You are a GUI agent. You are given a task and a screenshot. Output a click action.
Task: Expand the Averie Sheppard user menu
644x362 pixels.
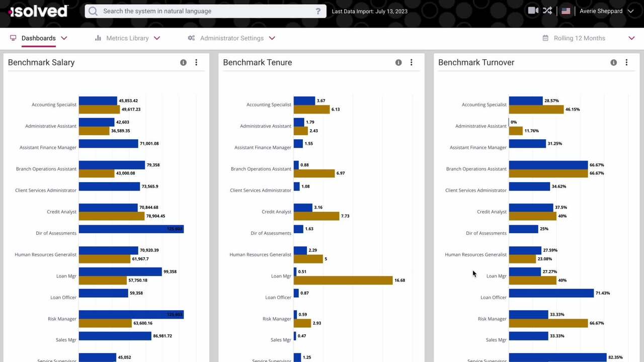(x=630, y=11)
